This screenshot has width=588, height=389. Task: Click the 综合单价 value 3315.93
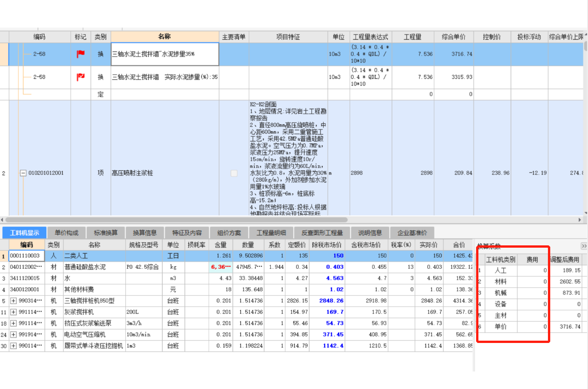pyautogui.click(x=454, y=77)
